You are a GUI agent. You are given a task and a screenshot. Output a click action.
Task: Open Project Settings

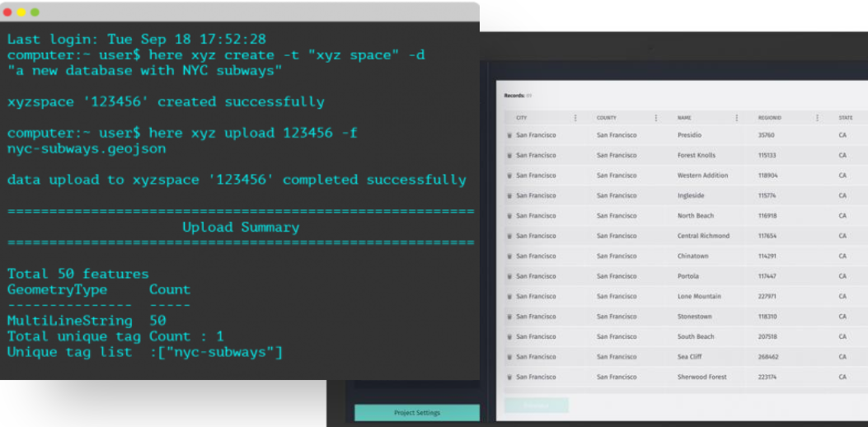tap(417, 413)
